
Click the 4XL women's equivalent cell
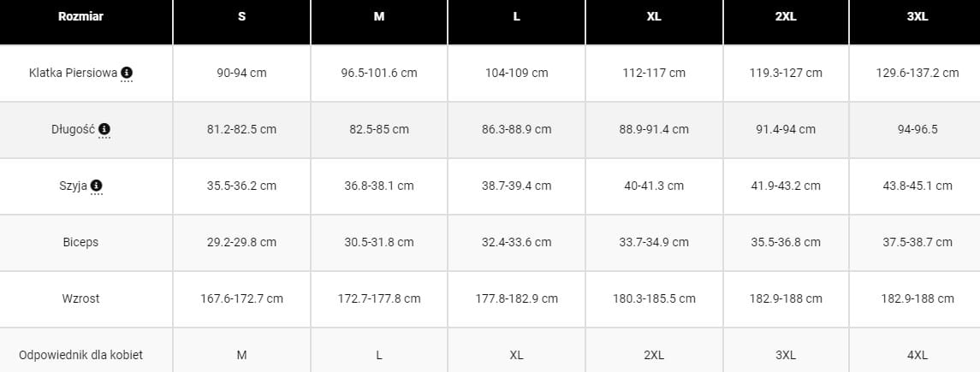(x=915, y=355)
